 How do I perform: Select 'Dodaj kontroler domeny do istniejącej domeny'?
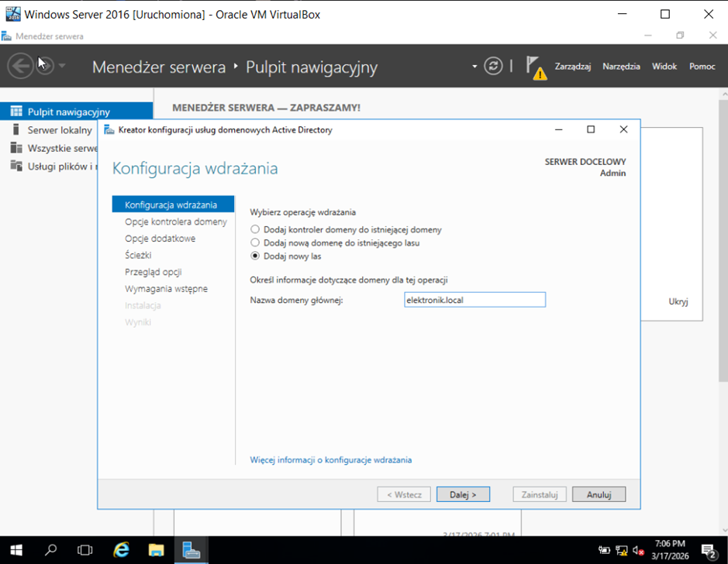tap(255, 230)
